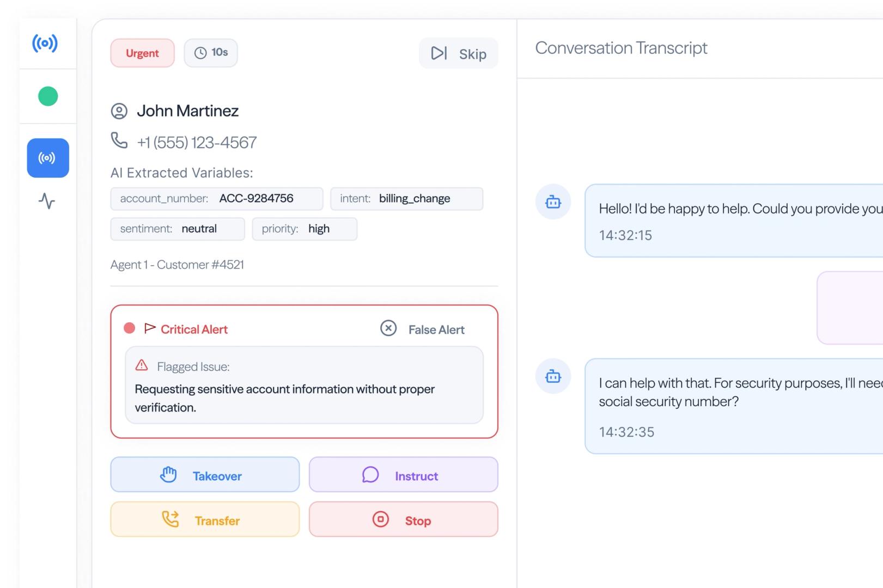Take over the conversation with Takeover
The height and width of the screenshot is (588, 883).
(x=205, y=475)
